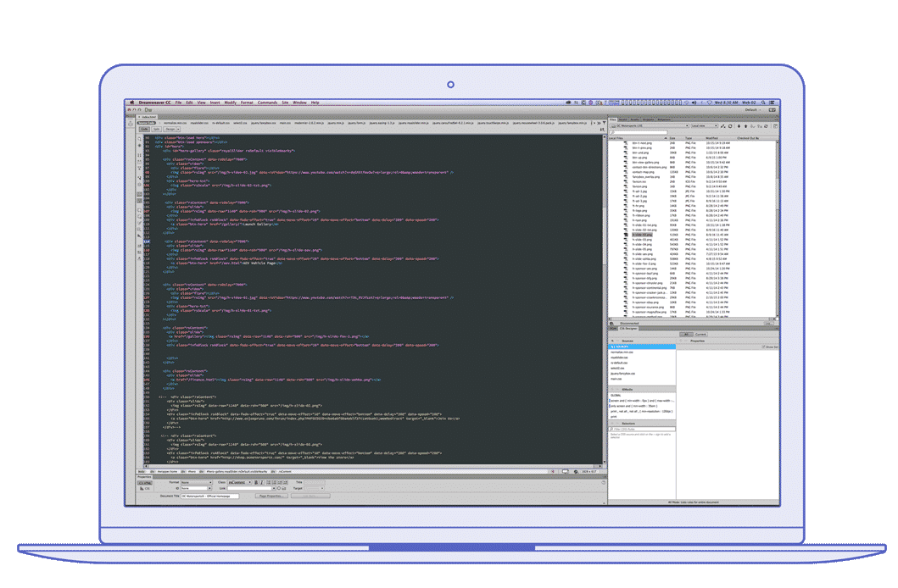Image resolution: width=898 pixels, height=588 pixels.
Task: Click the Document Title input field
Action: pyautogui.click(x=210, y=496)
